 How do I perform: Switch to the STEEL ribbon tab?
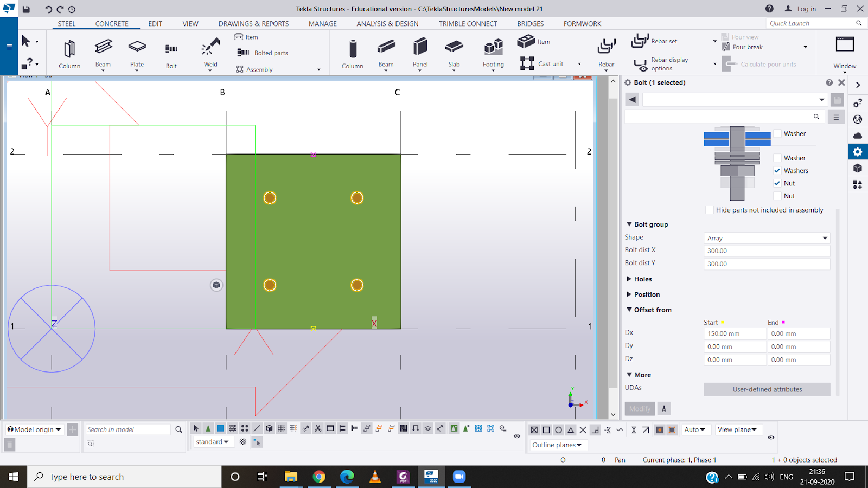(67, 24)
